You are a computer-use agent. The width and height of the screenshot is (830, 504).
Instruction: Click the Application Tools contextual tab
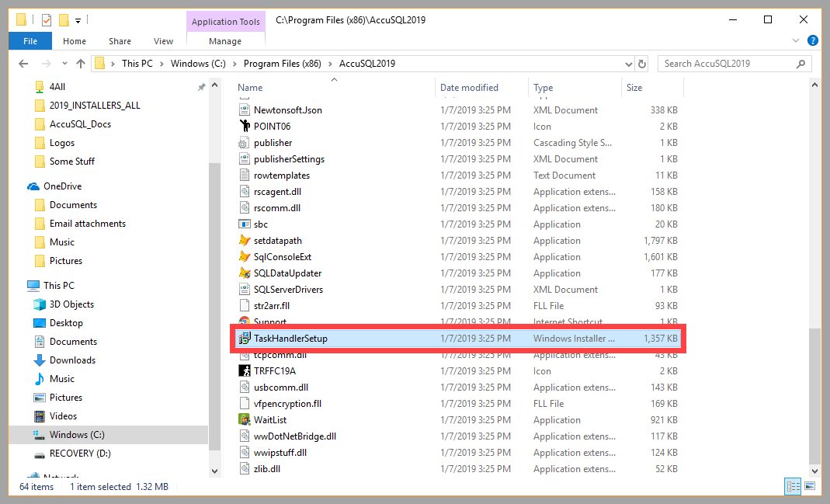tap(225, 22)
